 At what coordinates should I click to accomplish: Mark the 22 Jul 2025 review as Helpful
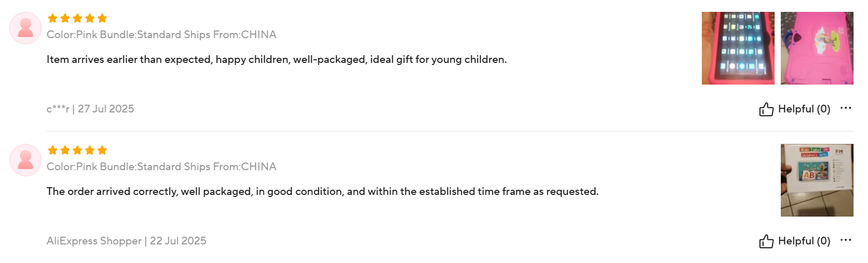pyautogui.click(x=795, y=241)
